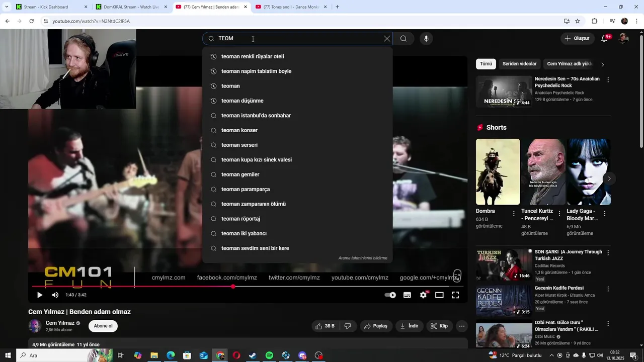Clear the YouTube search box text
The width and height of the screenshot is (644, 362).
click(386, 39)
